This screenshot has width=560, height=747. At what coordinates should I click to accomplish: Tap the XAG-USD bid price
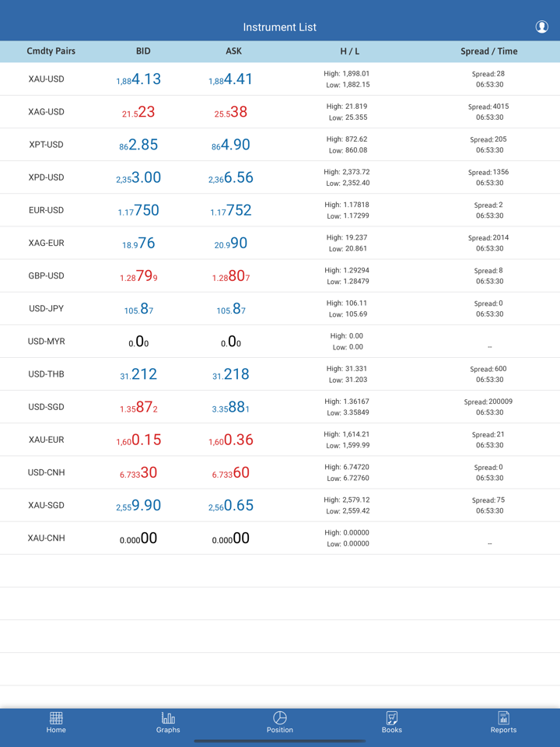(x=138, y=112)
